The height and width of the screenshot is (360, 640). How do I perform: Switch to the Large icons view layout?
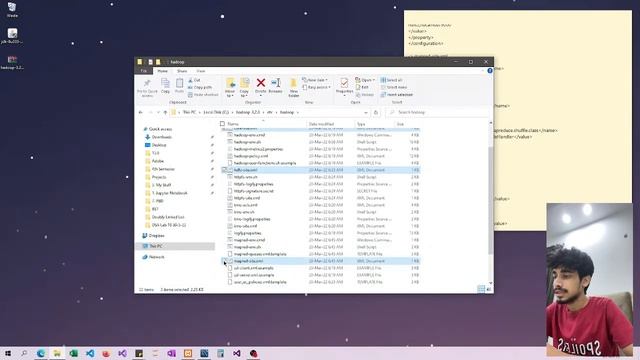point(489,289)
